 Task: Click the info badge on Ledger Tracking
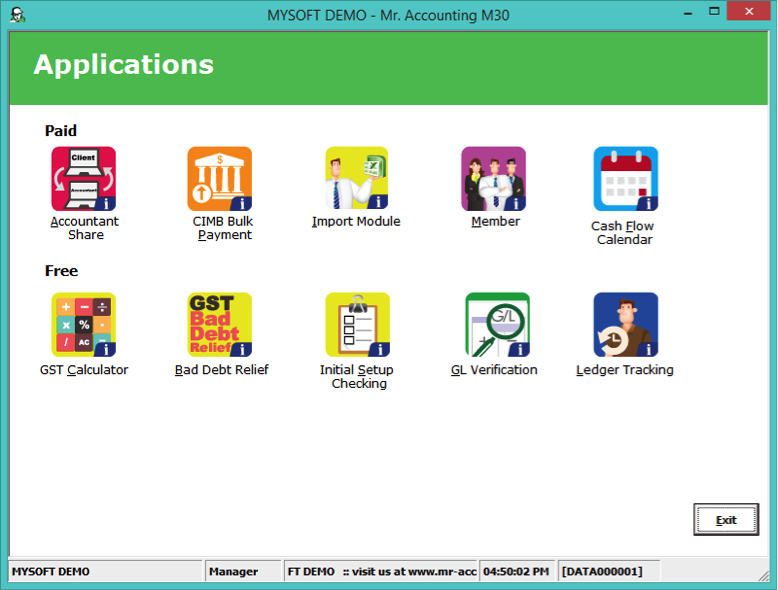coord(648,349)
